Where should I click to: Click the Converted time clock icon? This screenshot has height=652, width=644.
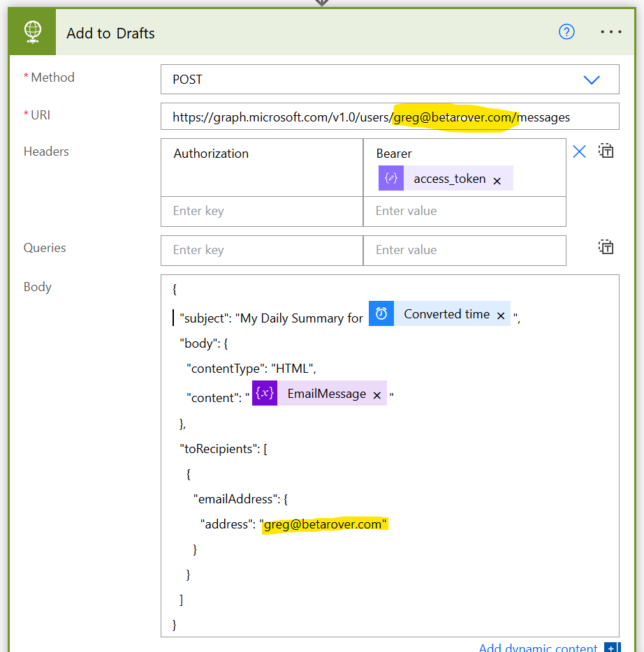(381, 314)
